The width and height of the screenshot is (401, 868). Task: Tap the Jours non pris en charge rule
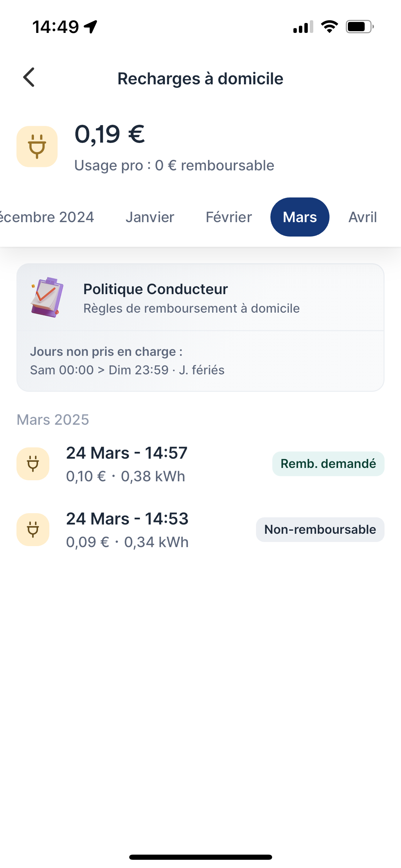click(127, 361)
